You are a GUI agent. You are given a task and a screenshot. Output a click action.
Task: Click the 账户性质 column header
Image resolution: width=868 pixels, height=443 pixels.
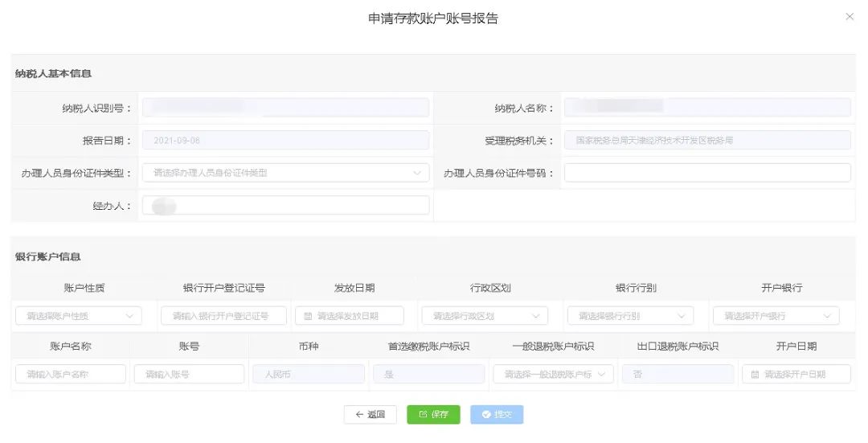click(x=84, y=287)
